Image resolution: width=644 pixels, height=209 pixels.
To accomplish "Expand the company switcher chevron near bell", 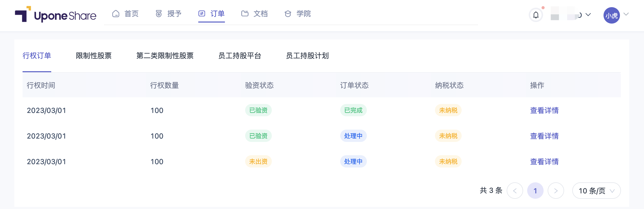I will [588, 15].
